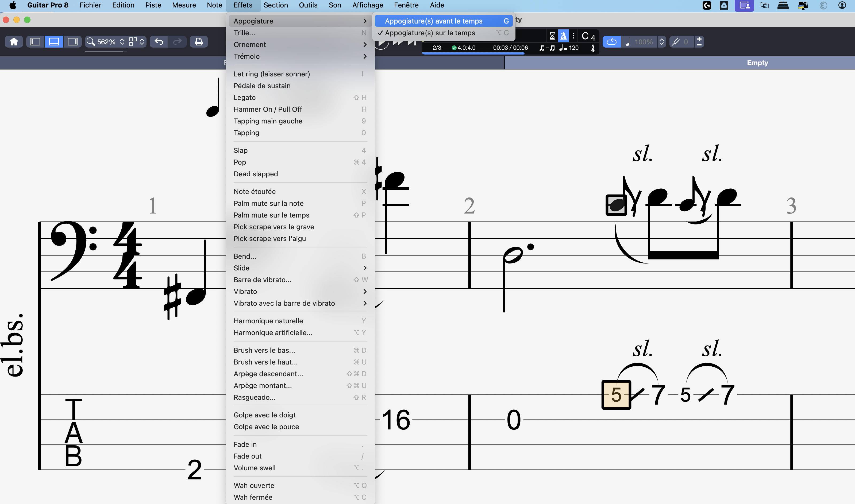Choose Fade out effect
Screen dimensions: 855x504
(x=300, y=456)
